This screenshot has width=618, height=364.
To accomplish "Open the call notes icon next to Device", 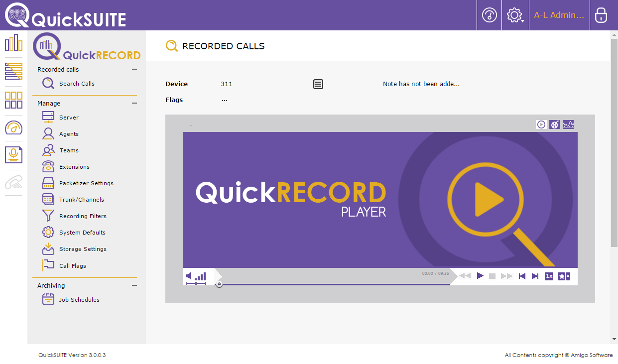I will [318, 84].
